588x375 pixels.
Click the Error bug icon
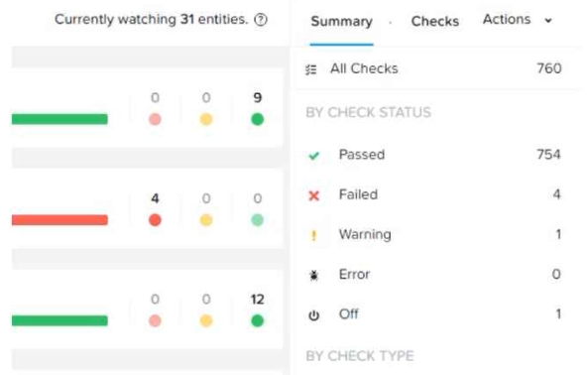coord(314,276)
